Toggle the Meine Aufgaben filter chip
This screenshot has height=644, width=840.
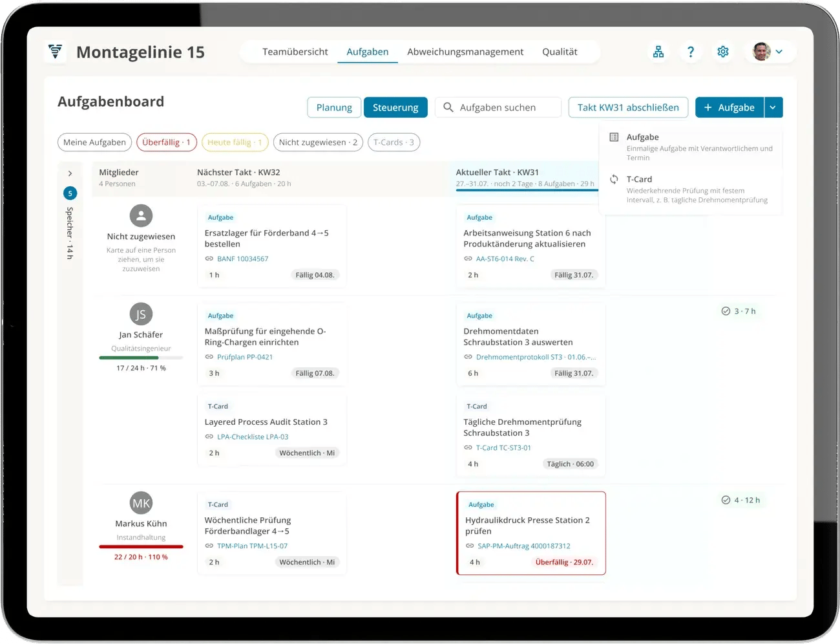(94, 142)
